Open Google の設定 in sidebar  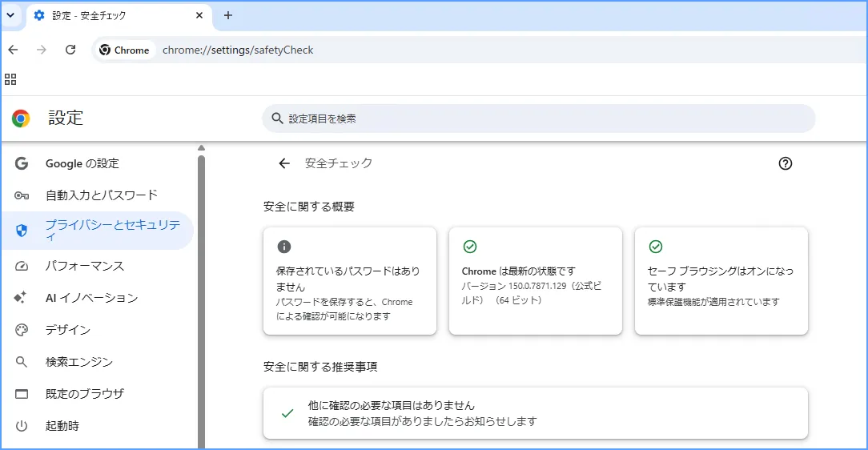[x=98, y=163]
